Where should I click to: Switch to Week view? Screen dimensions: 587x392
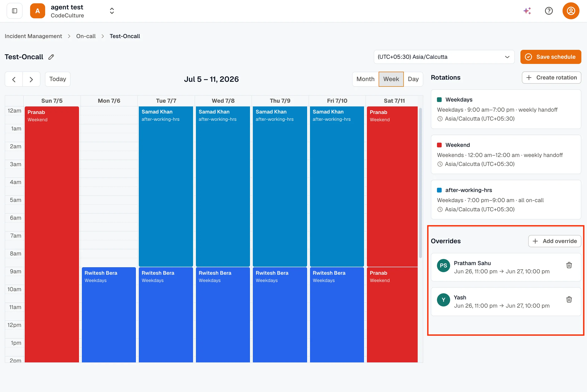coord(391,79)
